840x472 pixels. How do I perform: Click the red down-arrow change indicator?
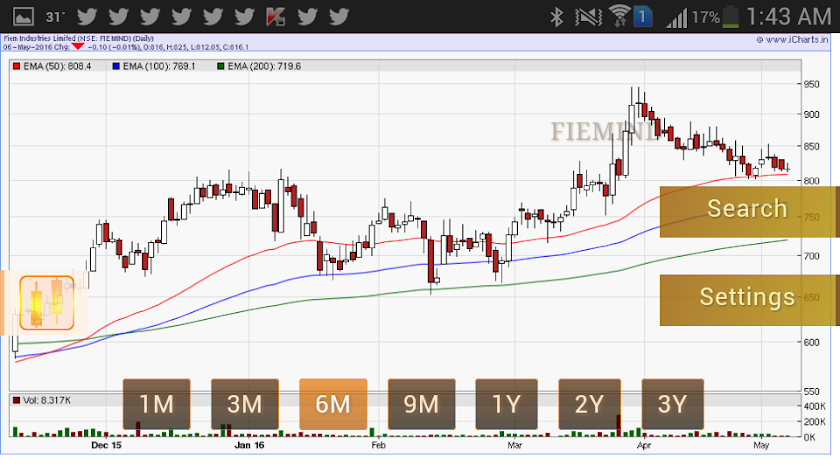click(78, 47)
